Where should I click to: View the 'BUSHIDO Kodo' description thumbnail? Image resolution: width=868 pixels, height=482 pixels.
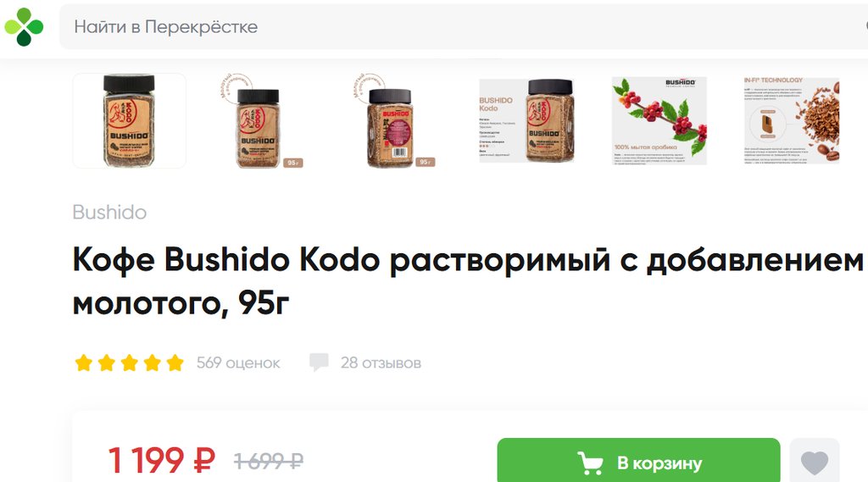point(526,120)
